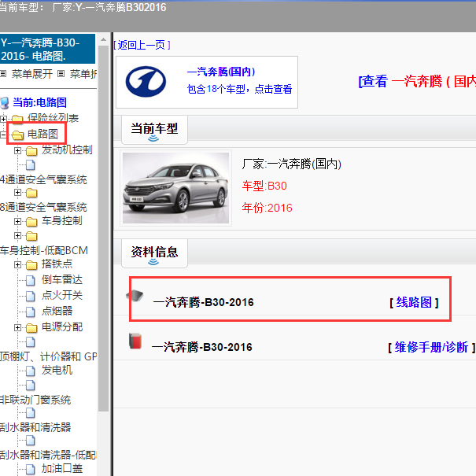Viewport: 476px width, 476px height.
Task: Select the 倒车雷达 tree item
Action: 62,279
